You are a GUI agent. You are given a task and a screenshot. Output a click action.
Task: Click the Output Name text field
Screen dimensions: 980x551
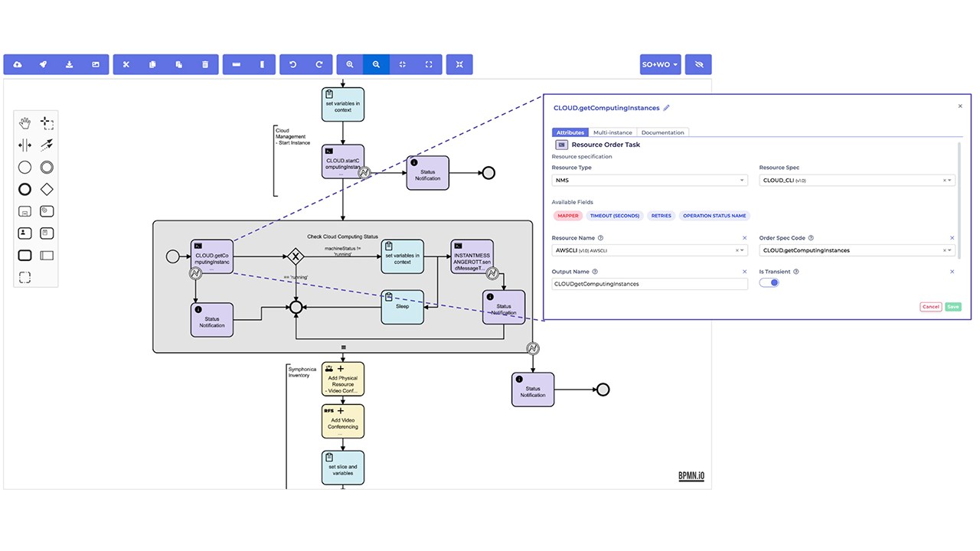tap(649, 284)
